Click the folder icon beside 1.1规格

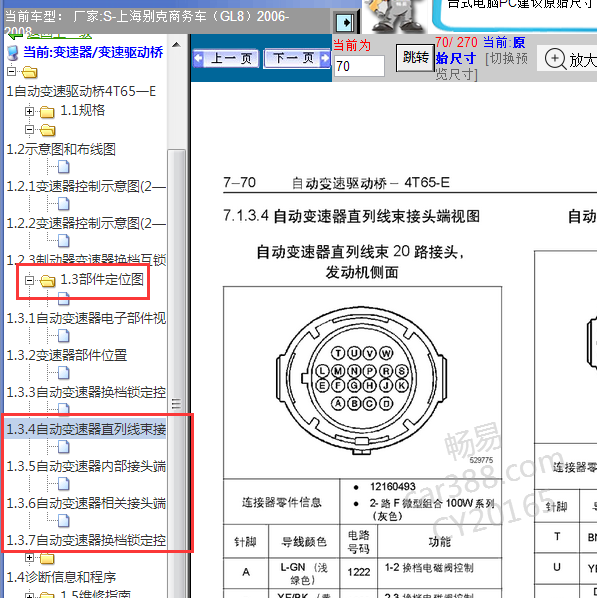(x=47, y=111)
